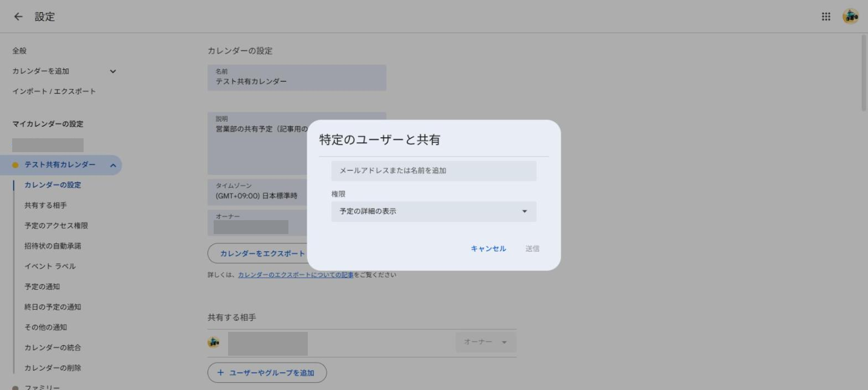Select カレンダーの削除 in the sidebar
Image resolution: width=868 pixels, height=390 pixels.
click(53, 368)
